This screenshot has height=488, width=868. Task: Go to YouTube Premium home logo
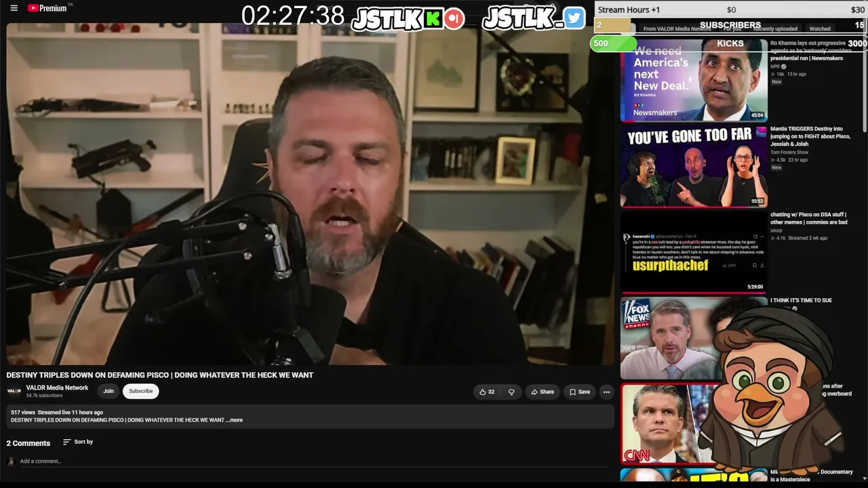coord(47,8)
